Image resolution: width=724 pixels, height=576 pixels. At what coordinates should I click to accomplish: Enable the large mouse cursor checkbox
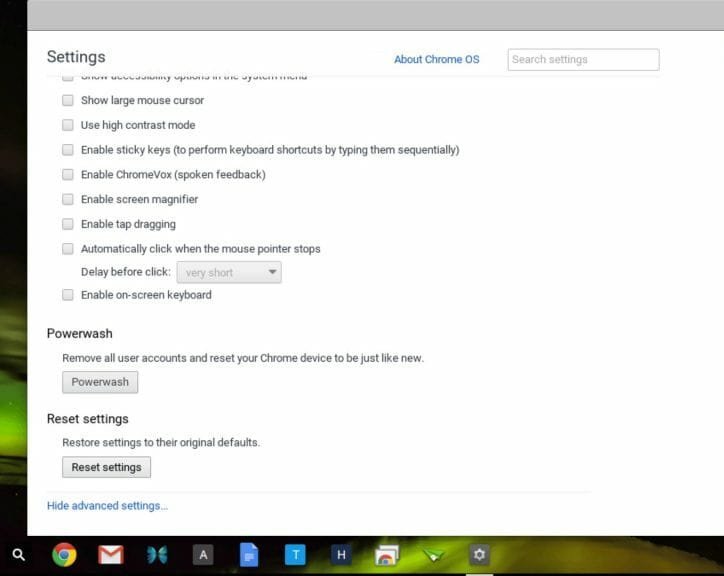click(68, 100)
